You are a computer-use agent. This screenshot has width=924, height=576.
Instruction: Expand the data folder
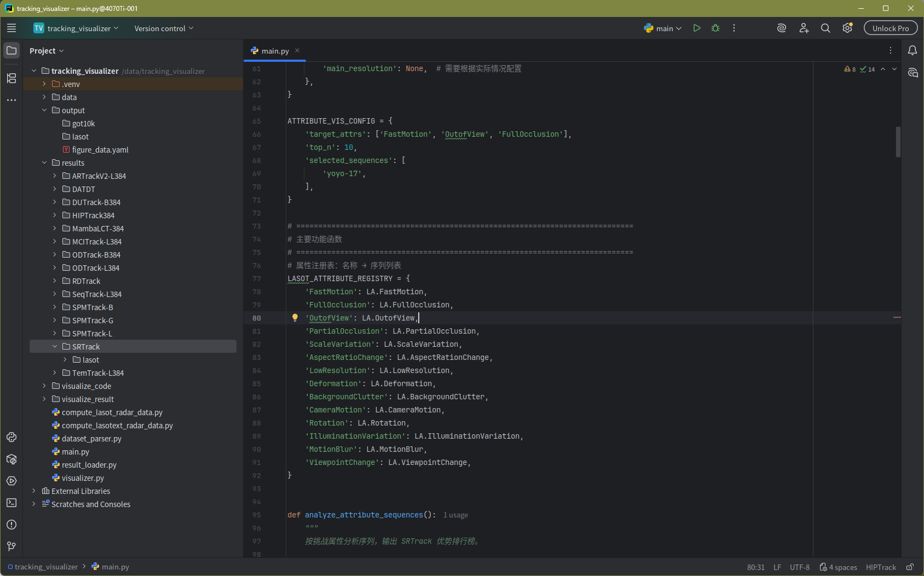(x=44, y=97)
